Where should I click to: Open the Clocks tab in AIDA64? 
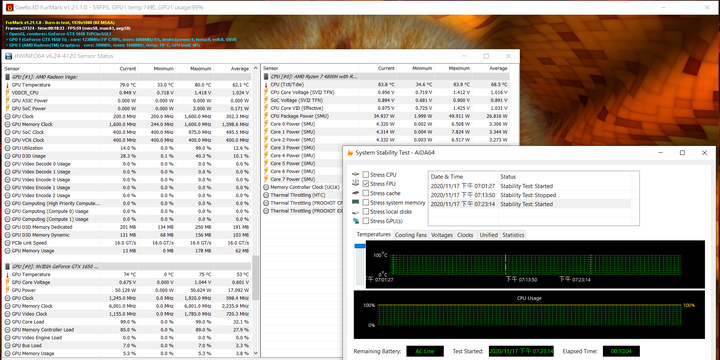tap(465, 235)
